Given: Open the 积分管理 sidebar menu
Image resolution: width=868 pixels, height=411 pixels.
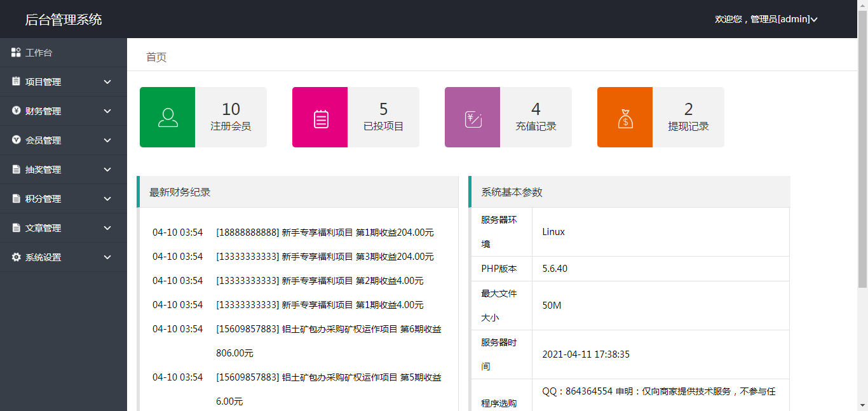Looking at the screenshot, I should [x=43, y=199].
